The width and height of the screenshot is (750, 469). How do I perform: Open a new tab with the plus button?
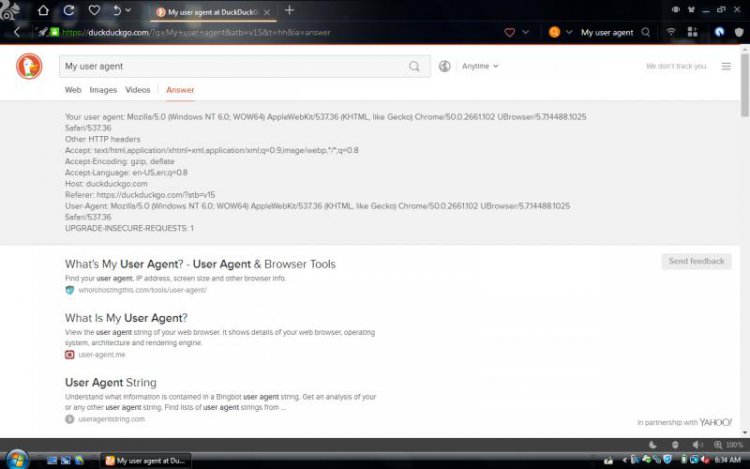(x=289, y=10)
